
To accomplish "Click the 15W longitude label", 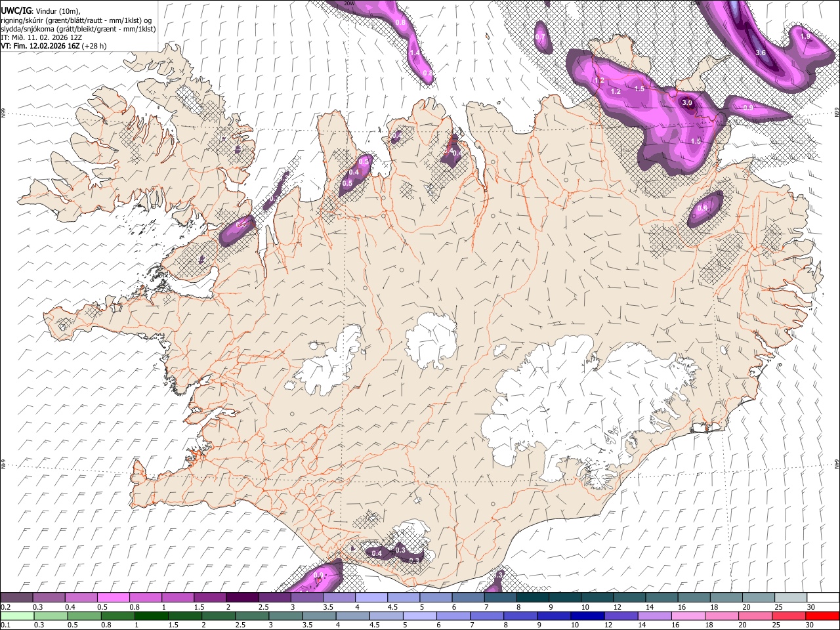I will 695,3.
